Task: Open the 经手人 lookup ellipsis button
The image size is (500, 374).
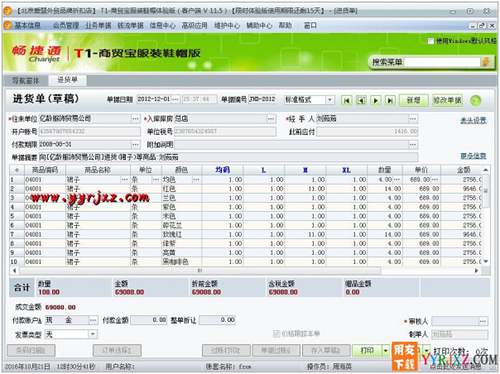Action: [413, 118]
